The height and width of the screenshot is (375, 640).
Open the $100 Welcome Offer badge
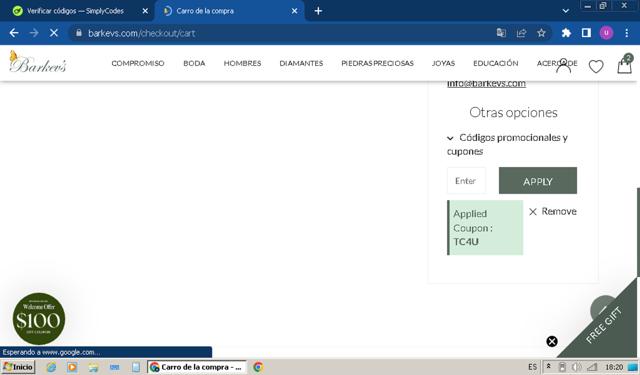click(39, 319)
